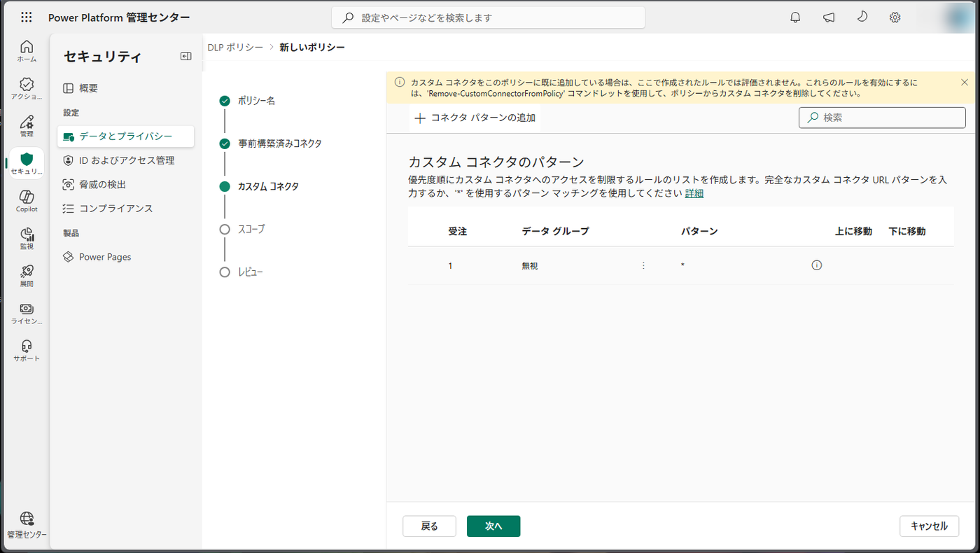Jump to the レビュー wizard step
The width and height of the screenshot is (980, 553).
pos(241,272)
